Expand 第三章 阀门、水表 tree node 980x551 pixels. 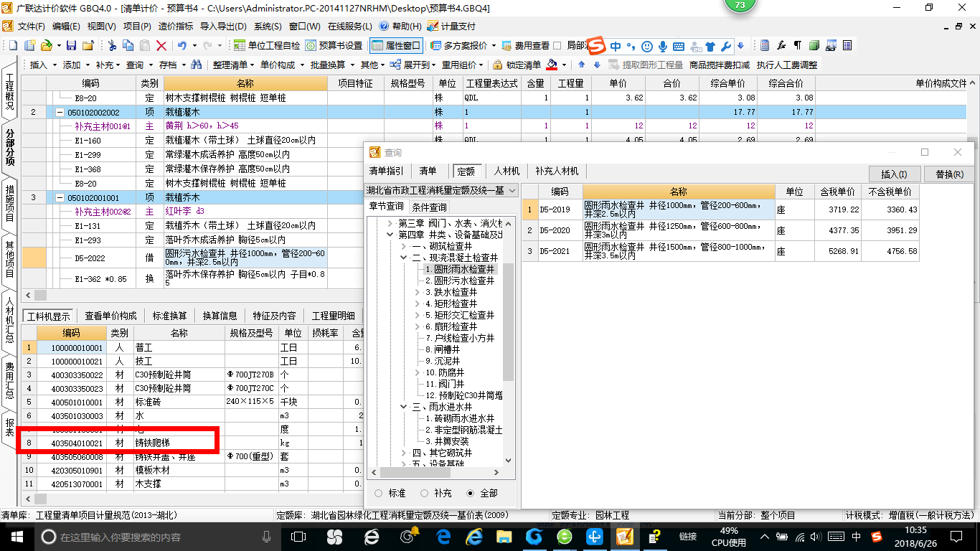coord(390,223)
